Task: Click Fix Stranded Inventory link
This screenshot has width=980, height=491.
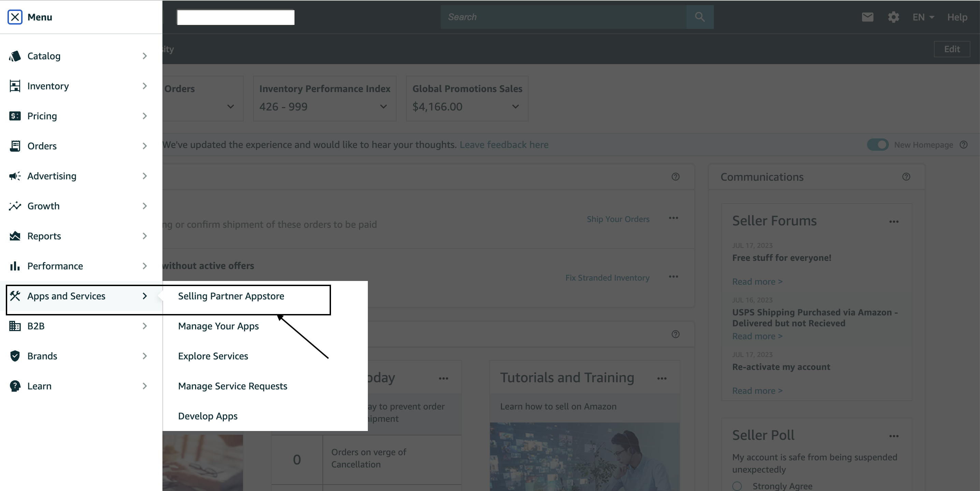Action: coord(607,278)
